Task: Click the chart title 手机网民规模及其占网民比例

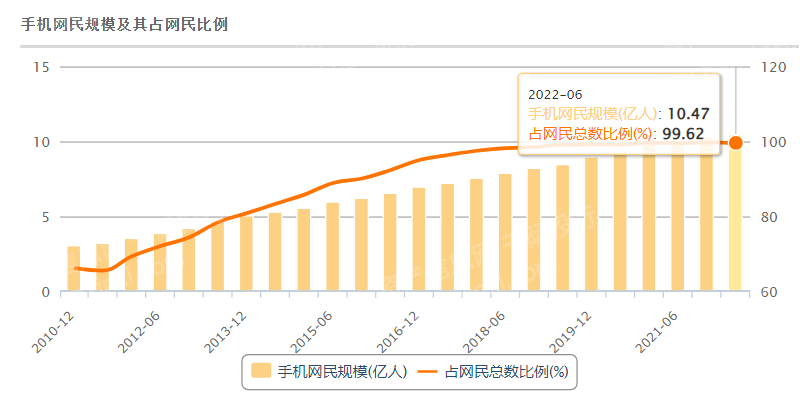Action: [124, 24]
